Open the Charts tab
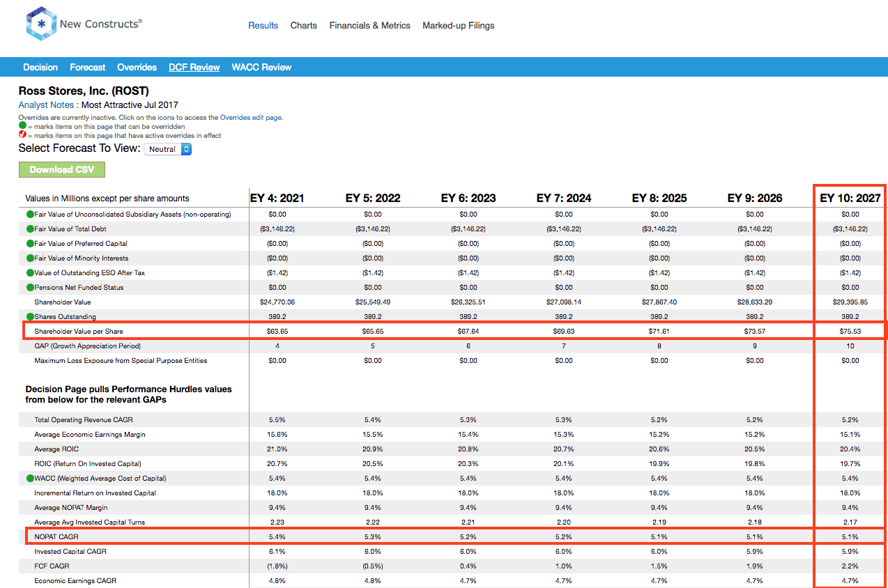 304,25
